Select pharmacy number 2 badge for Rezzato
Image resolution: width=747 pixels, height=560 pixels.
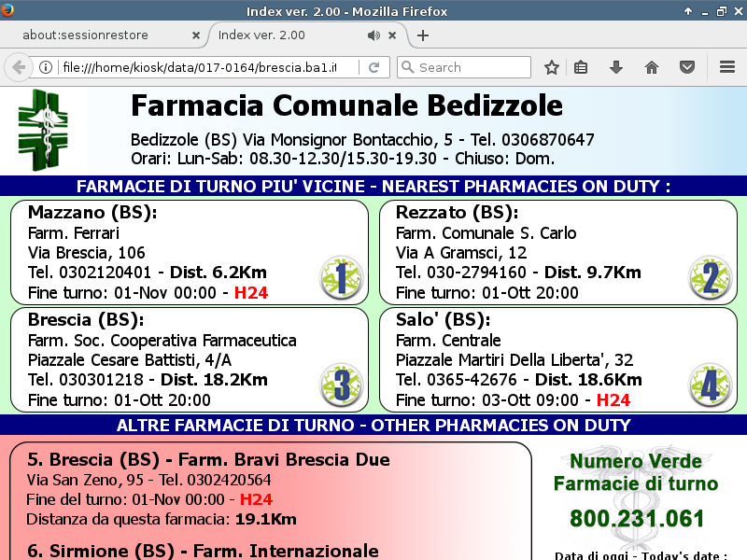click(x=710, y=277)
